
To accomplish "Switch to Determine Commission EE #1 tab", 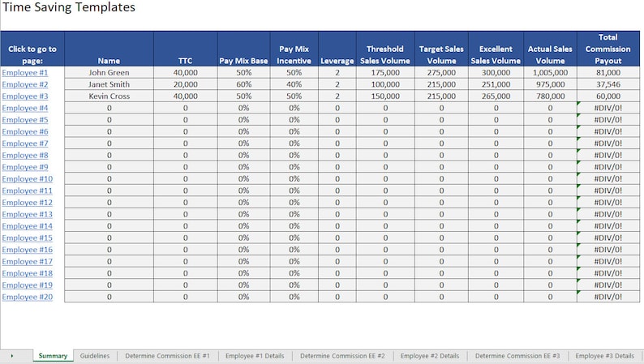I will point(168,356).
